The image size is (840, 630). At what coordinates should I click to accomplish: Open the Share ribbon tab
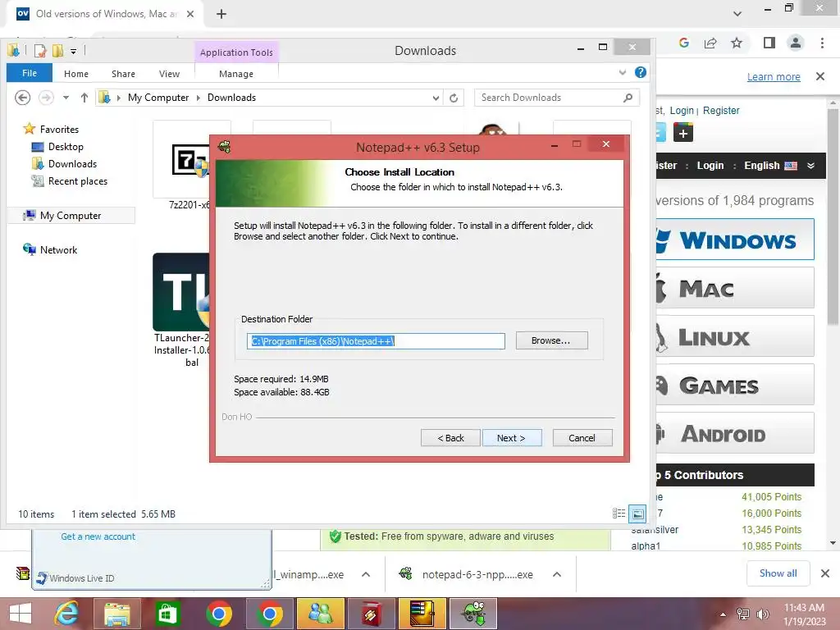coord(123,73)
